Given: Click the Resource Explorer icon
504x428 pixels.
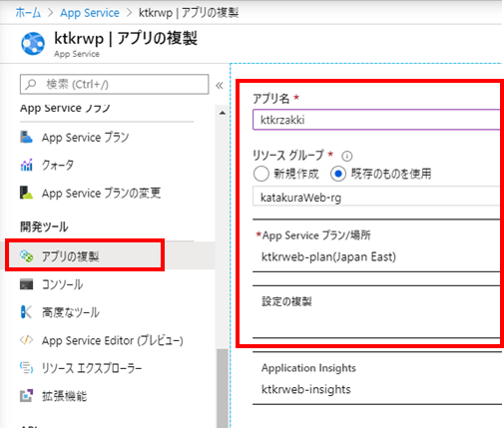Looking at the screenshot, I should (x=26, y=368).
